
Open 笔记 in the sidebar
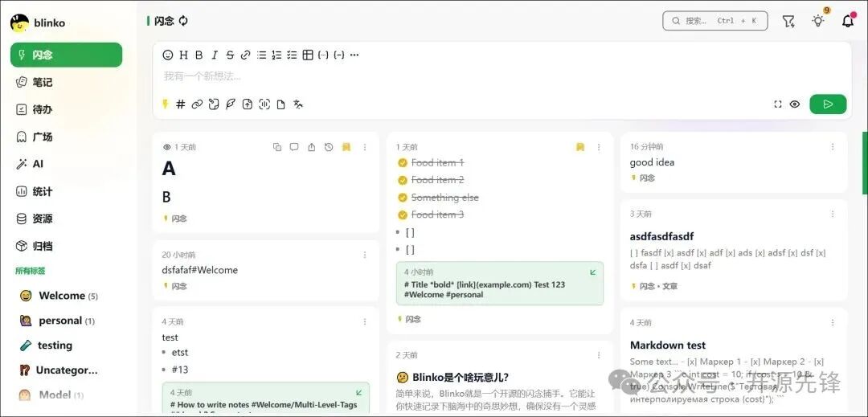(x=67, y=82)
